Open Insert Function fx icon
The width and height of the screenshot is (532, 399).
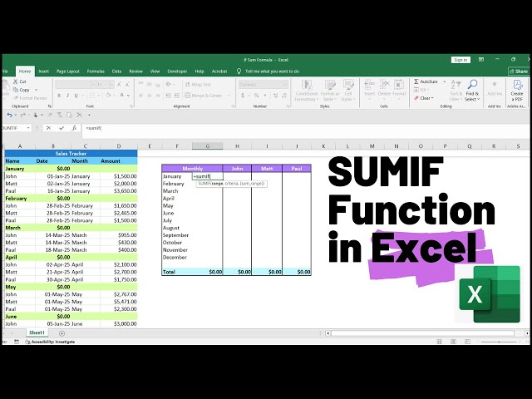(74, 128)
